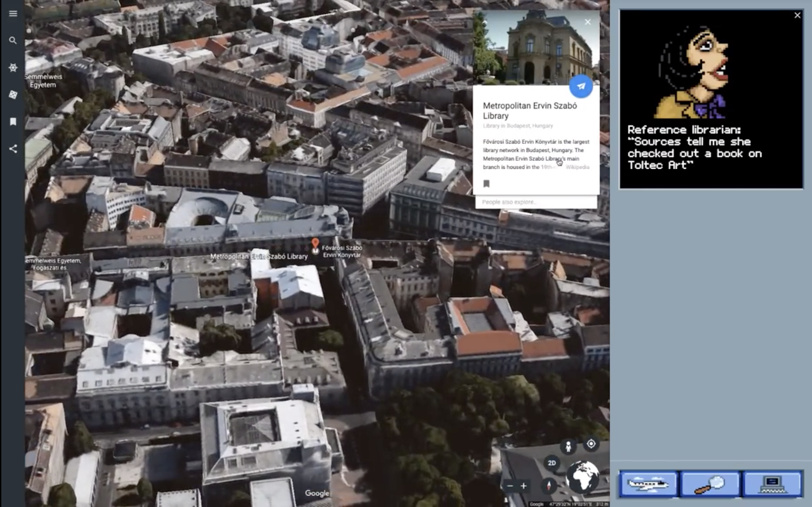Reset orientation using the compass icon
Viewport: 812px width, 507px height.
tap(548, 486)
